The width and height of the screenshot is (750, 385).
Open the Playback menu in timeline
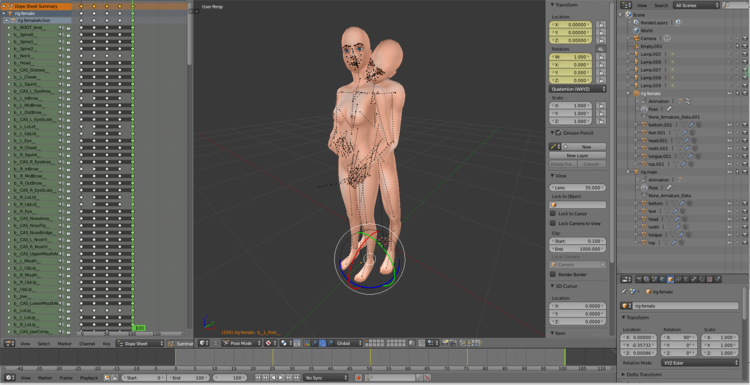(89, 378)
